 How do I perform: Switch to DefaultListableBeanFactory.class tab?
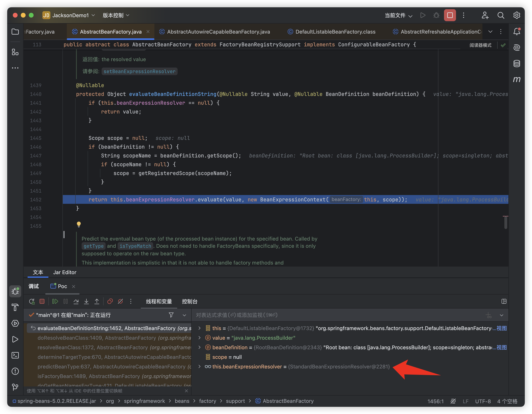pyautogui.click(x=332, y=32)
